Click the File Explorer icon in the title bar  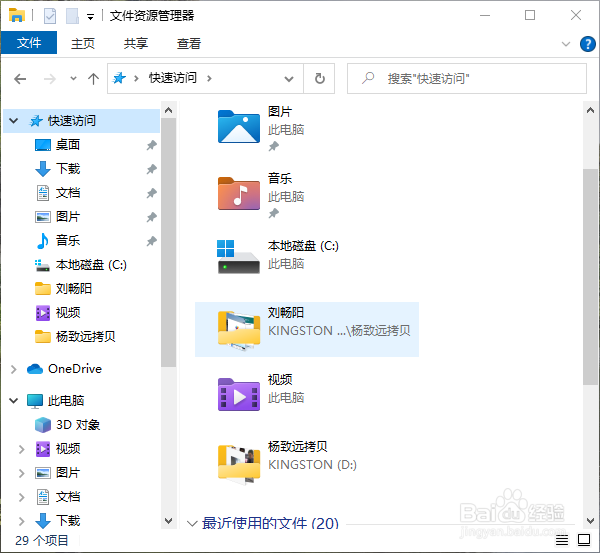pos(16,15)
